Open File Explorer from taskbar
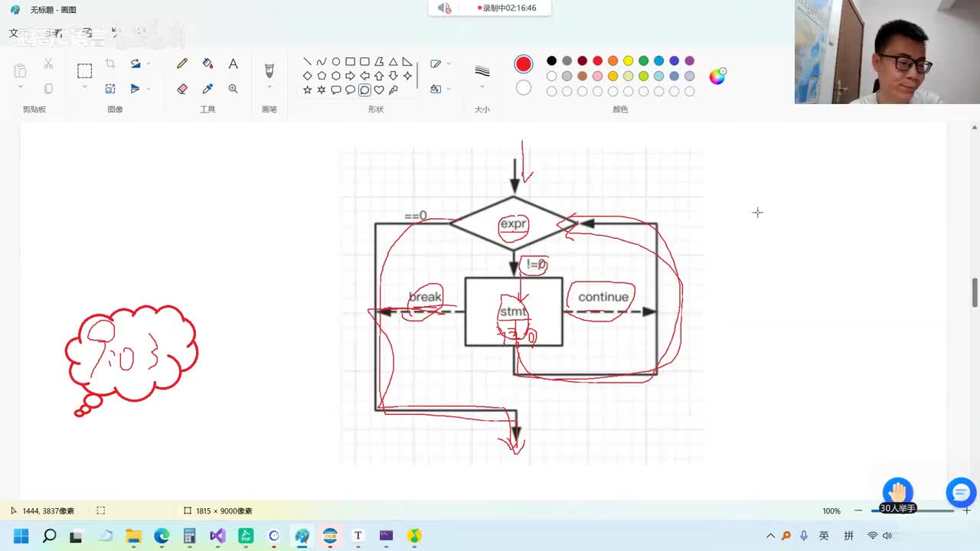980x551 pixels. (133, 536)
